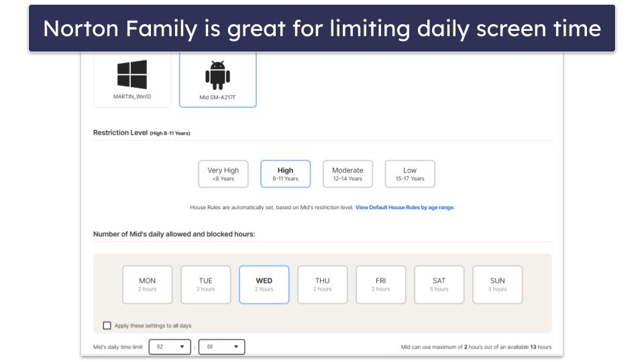Choose High 8-11 Years restriction level
Screen dimensions: 644x362
click(286, 174)
